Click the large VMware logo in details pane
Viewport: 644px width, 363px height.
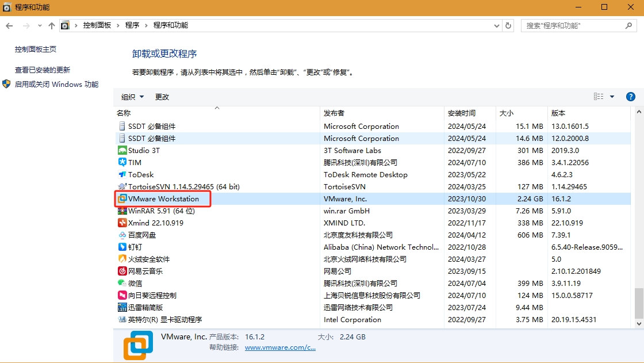pyautogui.click(x=138, y=345)
